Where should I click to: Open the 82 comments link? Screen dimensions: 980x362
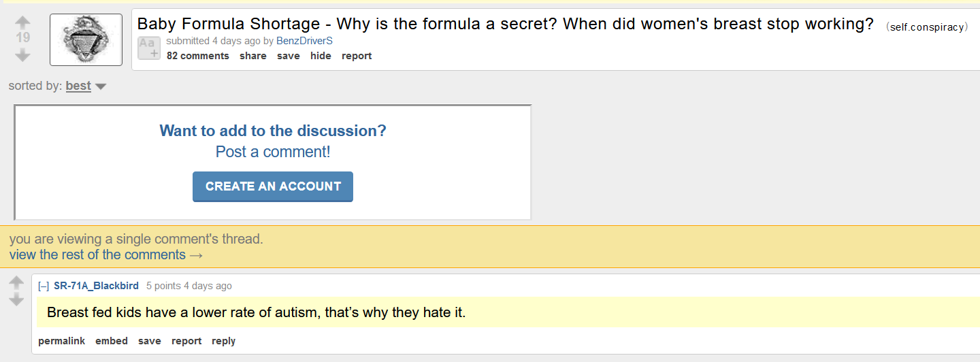point(198,56)
